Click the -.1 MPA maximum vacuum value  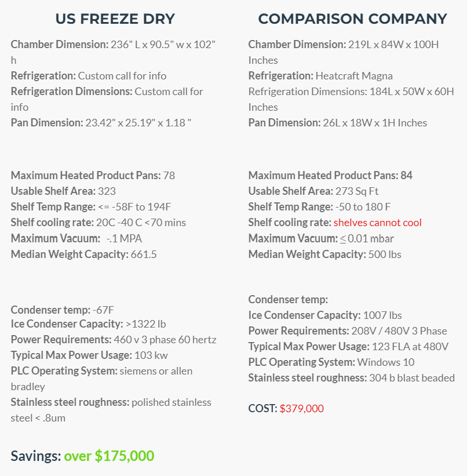pos(124,239)
